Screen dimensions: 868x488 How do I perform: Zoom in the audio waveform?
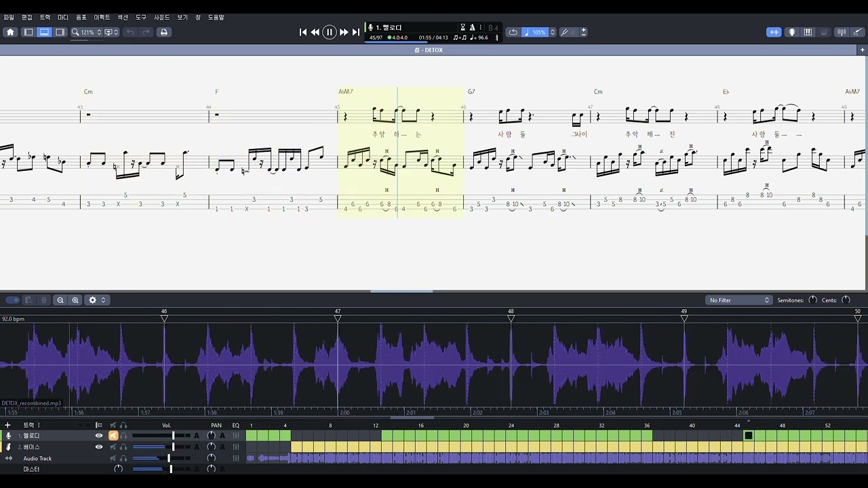(75, 300)
